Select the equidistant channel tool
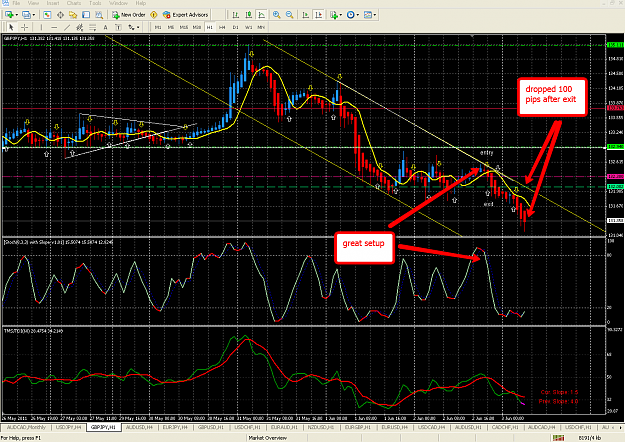The height and width of the screenshot is (442, 625). 80,27
